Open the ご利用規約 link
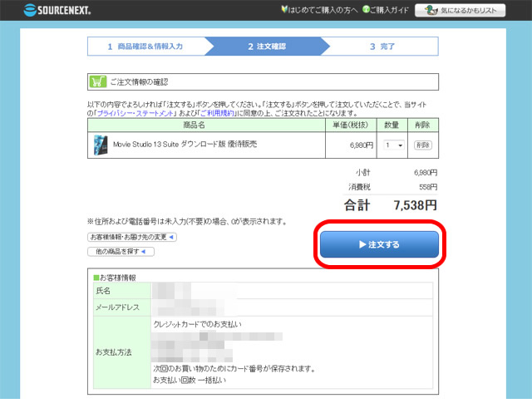 217,113
